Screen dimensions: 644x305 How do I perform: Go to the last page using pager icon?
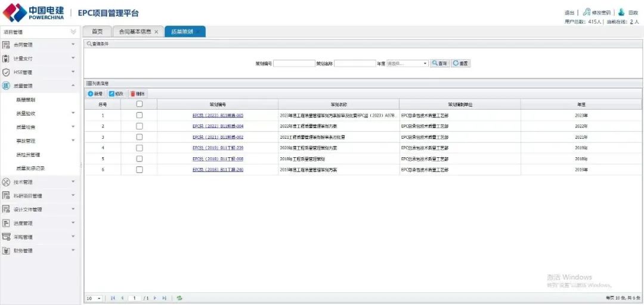coord(164,298)
